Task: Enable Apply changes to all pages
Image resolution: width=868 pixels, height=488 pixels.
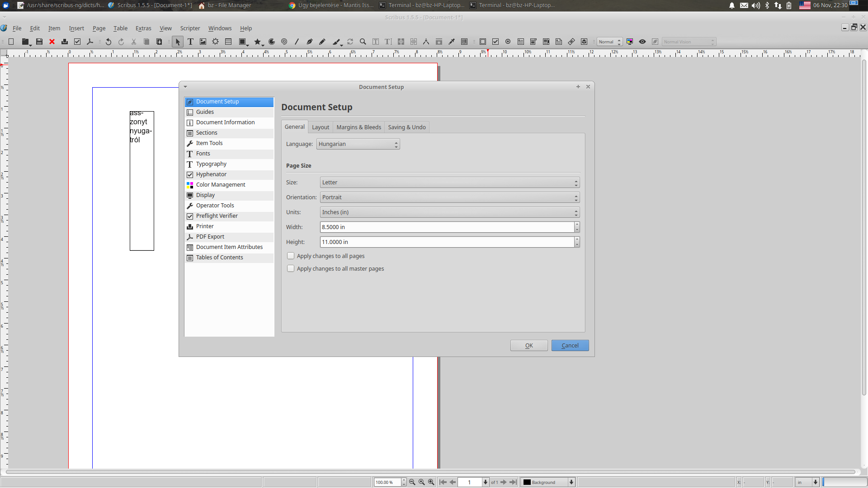Action: point(291,256)
